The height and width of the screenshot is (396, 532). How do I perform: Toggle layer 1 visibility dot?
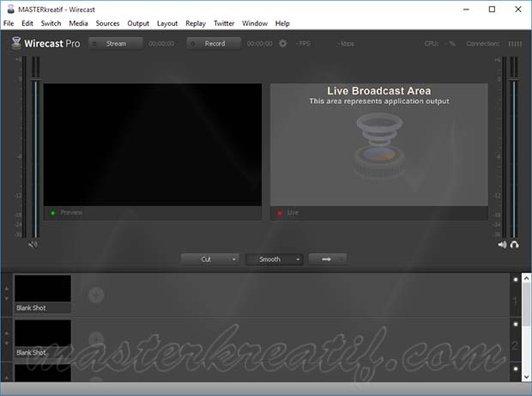pos(516,279)
